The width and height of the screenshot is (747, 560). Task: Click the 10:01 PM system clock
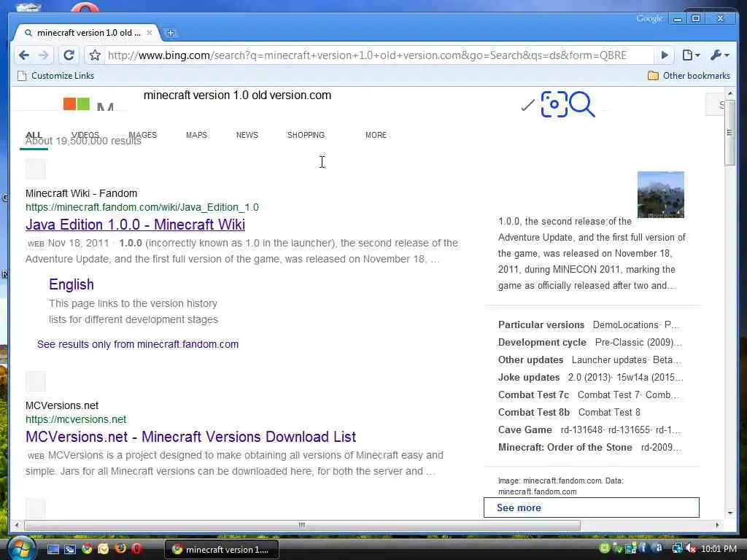pyautogui.click(x=719, y=549)
